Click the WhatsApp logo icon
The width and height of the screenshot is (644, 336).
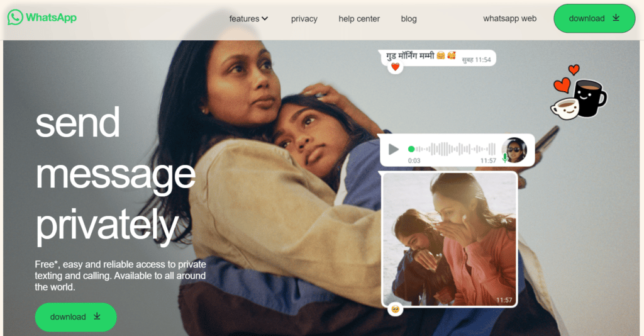15,17
